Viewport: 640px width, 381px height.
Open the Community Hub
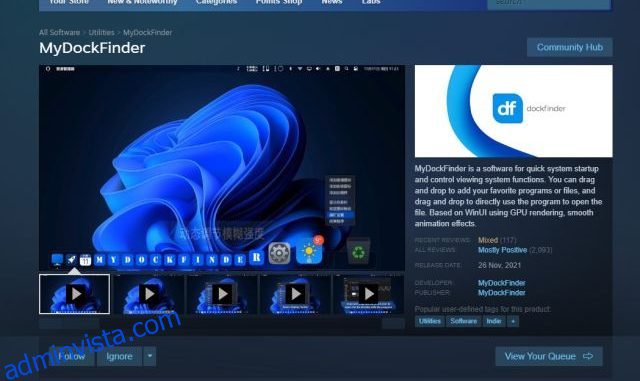[570, 47]
